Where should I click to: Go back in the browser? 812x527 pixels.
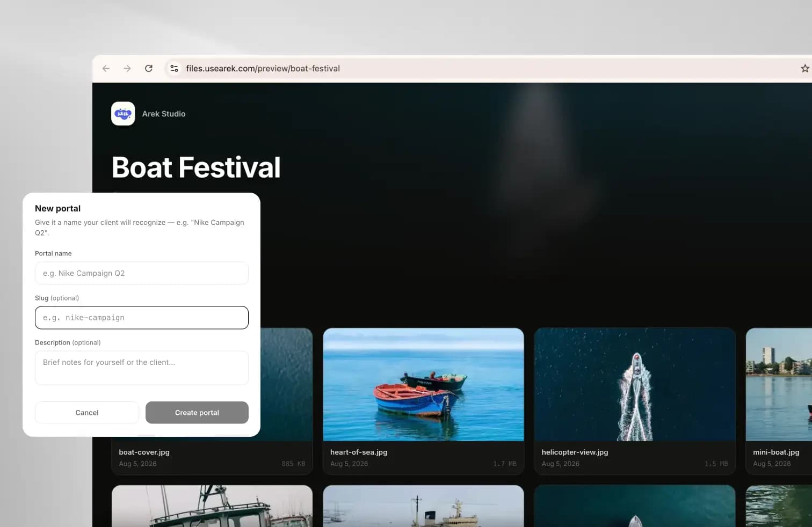106,69
